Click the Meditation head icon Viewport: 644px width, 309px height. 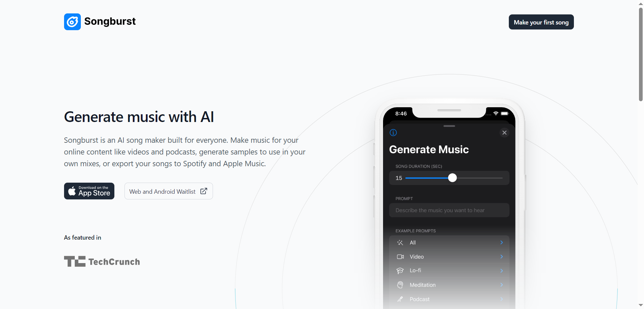click(x=400, y=285)
